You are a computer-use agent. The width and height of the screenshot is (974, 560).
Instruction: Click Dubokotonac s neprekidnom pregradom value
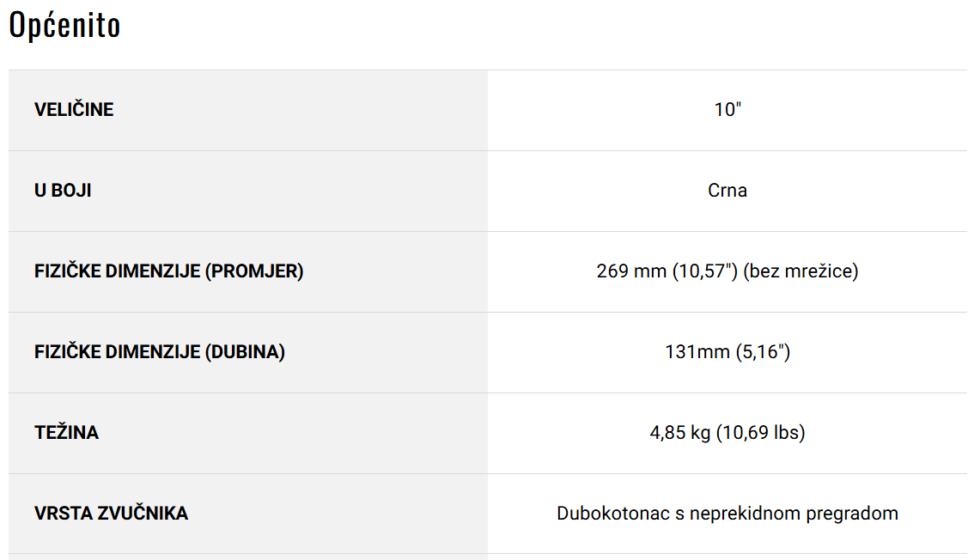coord(727,514)
